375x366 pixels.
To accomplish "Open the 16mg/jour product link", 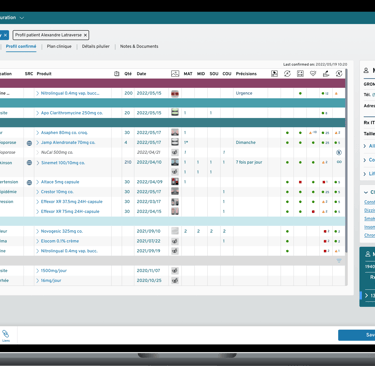I will tap(51, 280).
